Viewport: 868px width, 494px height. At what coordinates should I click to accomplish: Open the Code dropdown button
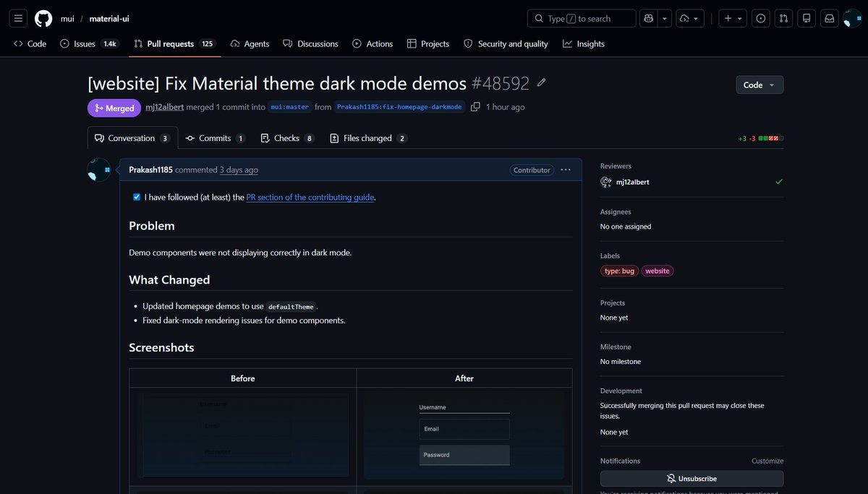pos(759,85)
